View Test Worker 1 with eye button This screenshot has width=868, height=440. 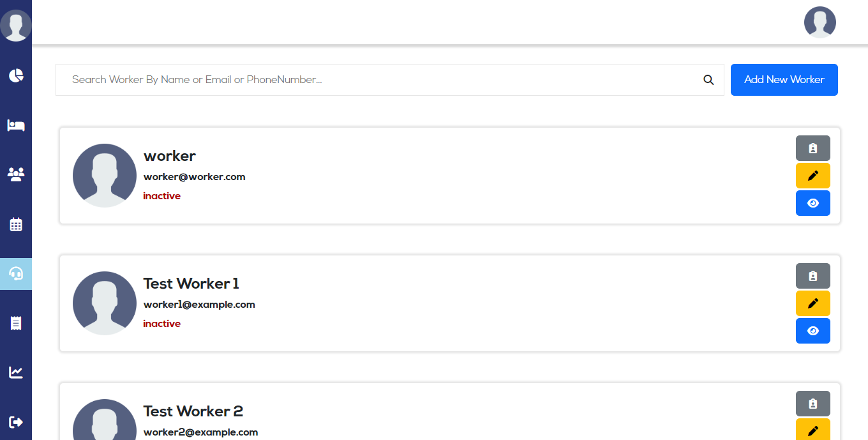pos(812,331)
